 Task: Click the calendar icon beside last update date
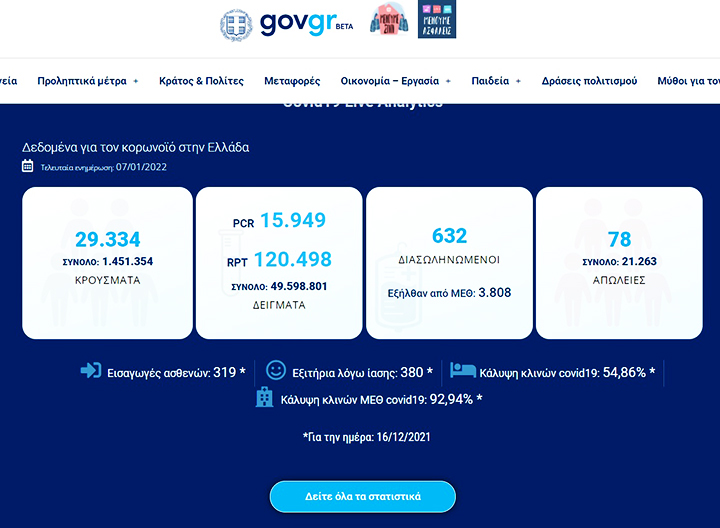[28, 166]
